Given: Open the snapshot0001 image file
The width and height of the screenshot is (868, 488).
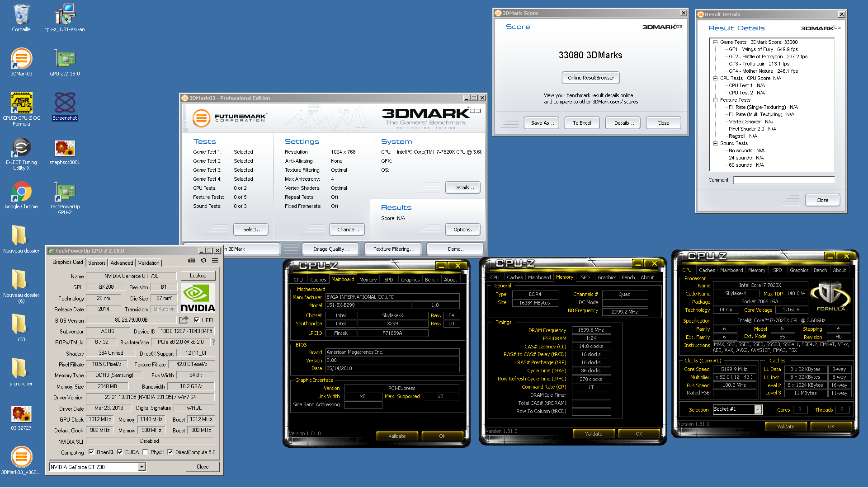Looking at the screenshot, I should (65, 151).
